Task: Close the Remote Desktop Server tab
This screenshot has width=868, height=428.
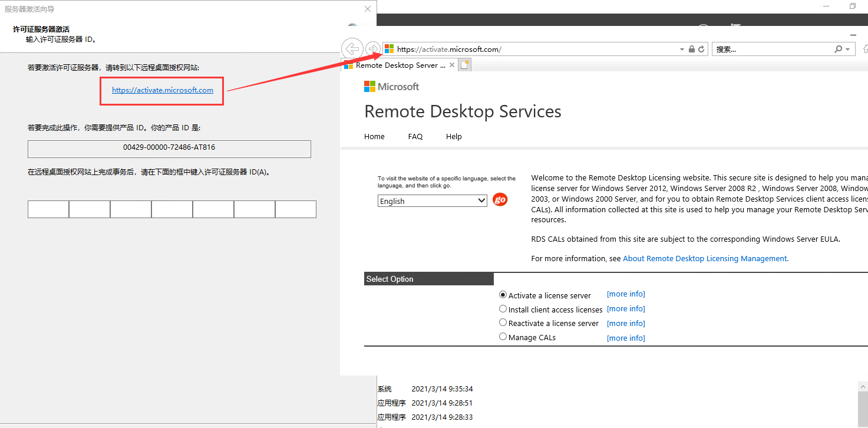Action: [x=452, y=65]
